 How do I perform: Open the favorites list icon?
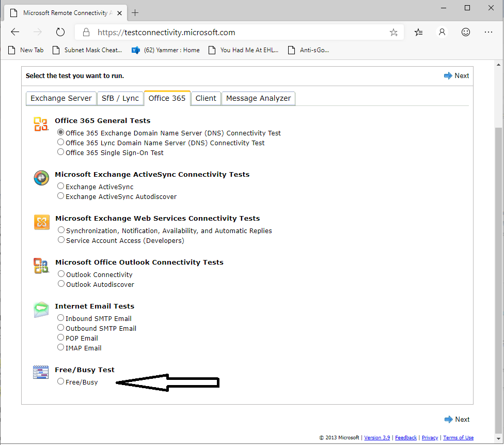(x=419, y=32)
